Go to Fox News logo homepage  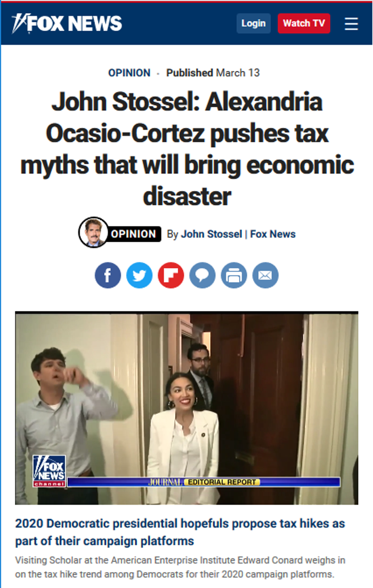67,23
